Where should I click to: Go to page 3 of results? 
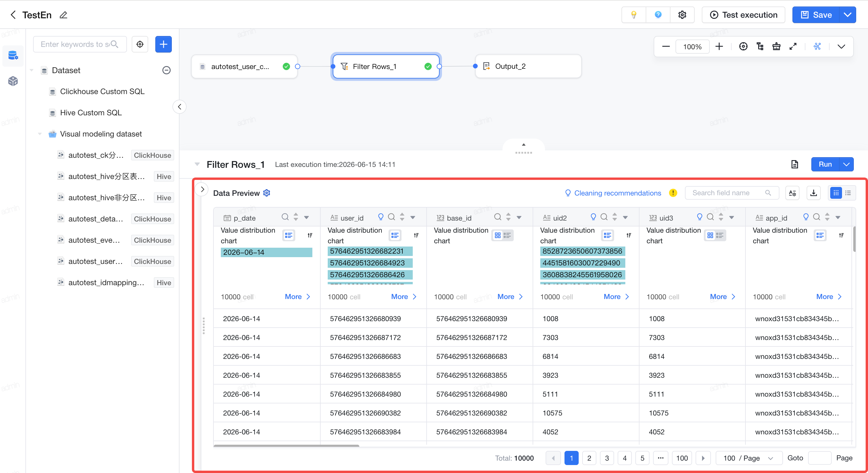pos(606,458)
